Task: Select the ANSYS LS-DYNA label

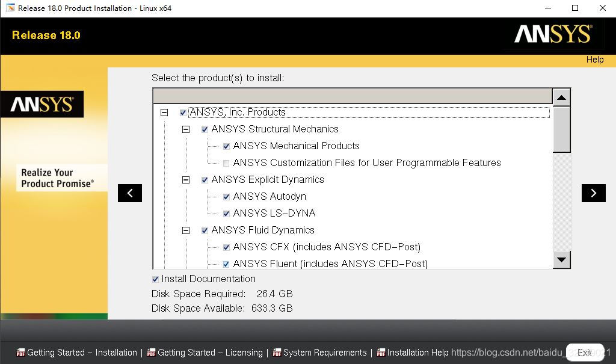Action: tap(274, 214)
